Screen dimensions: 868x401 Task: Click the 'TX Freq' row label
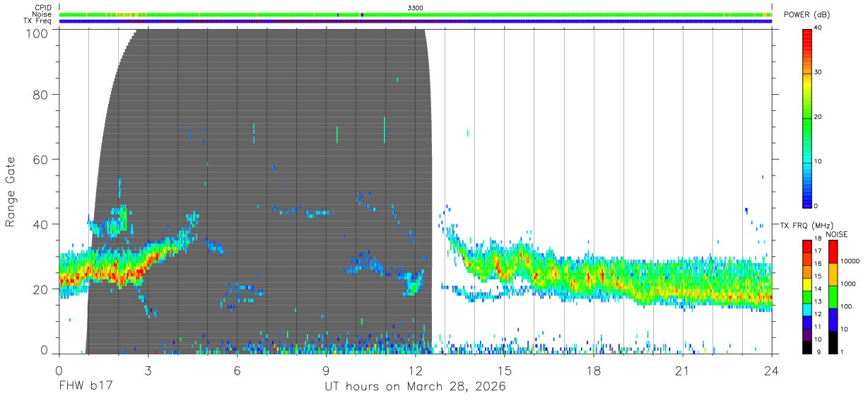[x=37, y=21]
